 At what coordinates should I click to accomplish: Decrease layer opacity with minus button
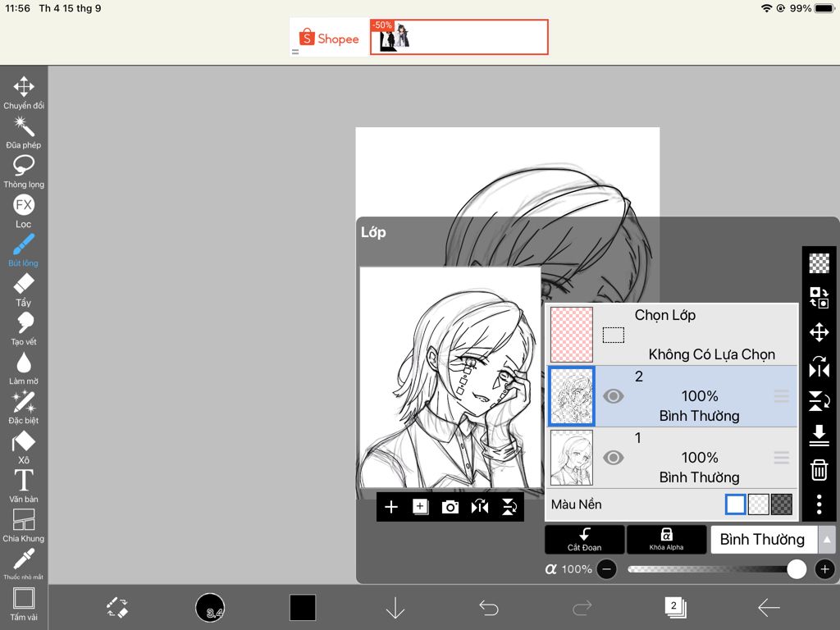click(x=606, y=569)
